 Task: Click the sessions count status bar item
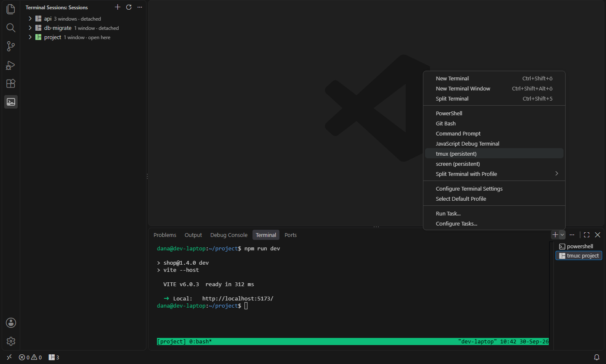point(54,357)
